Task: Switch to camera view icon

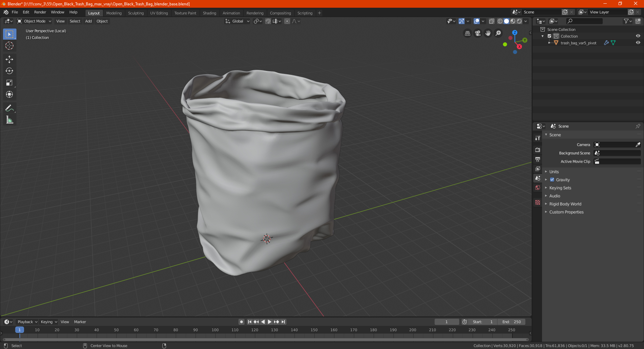Action: pyautogui.click(x=478, y=33)
